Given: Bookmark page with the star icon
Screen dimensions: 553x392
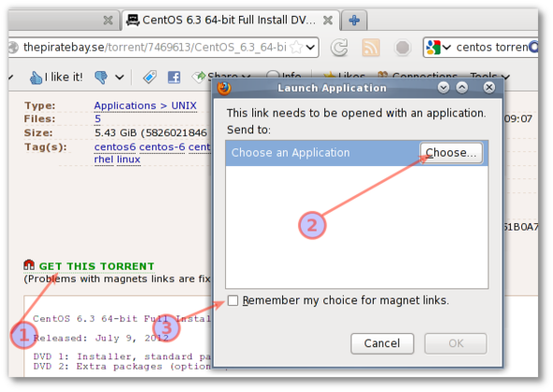Looking at the screenshot, I should [x=297, y=47].
